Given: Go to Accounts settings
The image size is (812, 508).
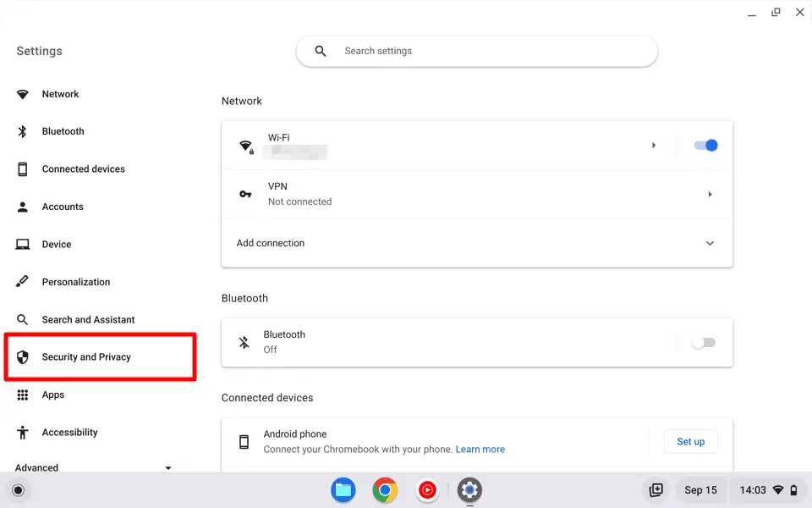Looking at the screenshot, I should tap(63, 207).
